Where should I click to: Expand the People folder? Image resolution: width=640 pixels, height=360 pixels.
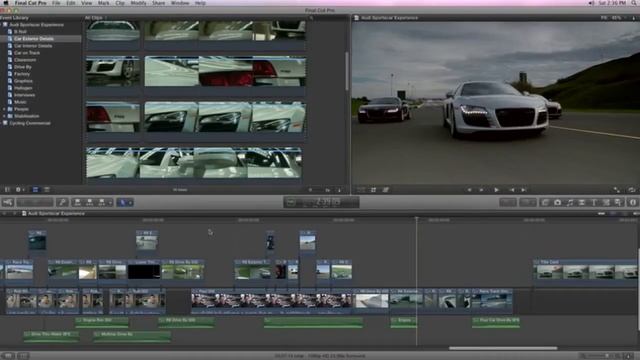4,109
